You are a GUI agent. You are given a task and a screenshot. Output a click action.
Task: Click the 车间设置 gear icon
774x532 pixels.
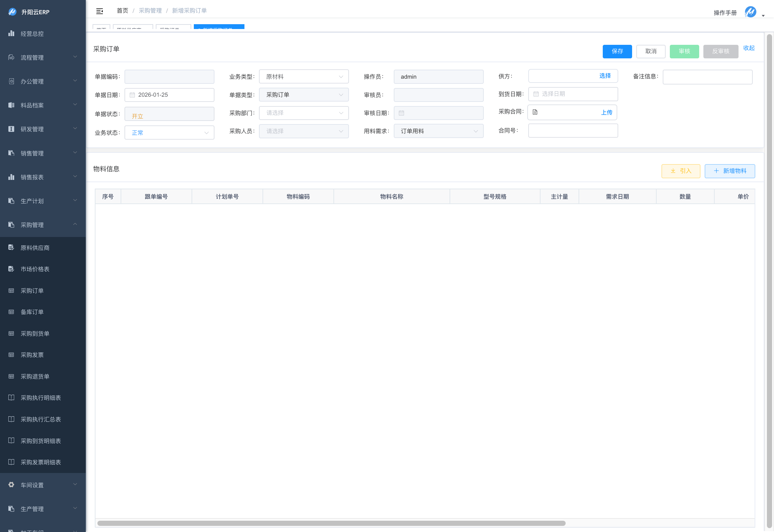pos(11,485)
